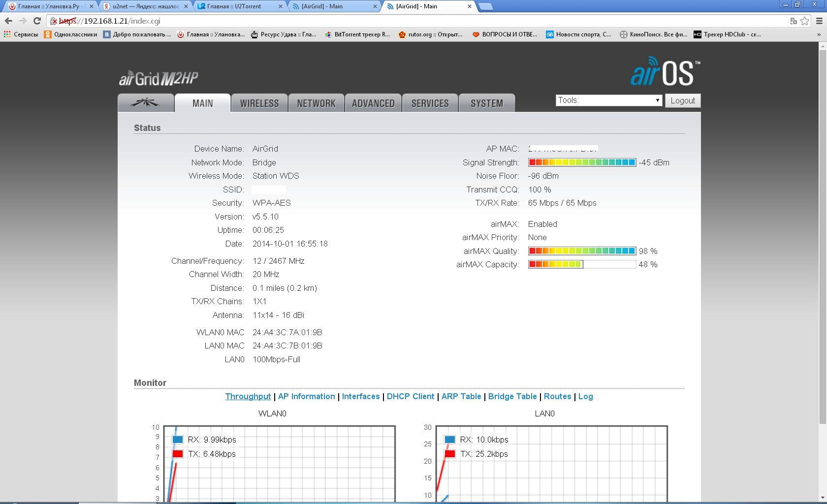Open Ресурс Удава bookmark
827x504 pixels.
coord(284,34)
